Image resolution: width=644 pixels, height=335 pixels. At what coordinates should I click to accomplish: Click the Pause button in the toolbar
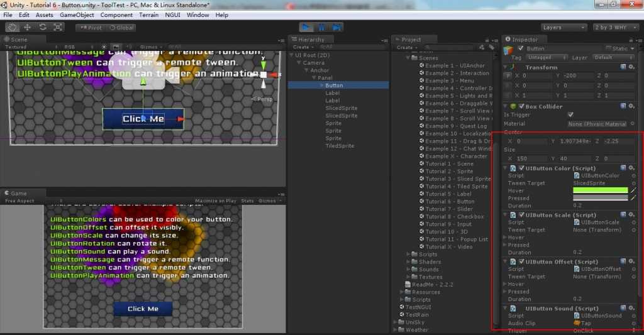coord(321,28)
